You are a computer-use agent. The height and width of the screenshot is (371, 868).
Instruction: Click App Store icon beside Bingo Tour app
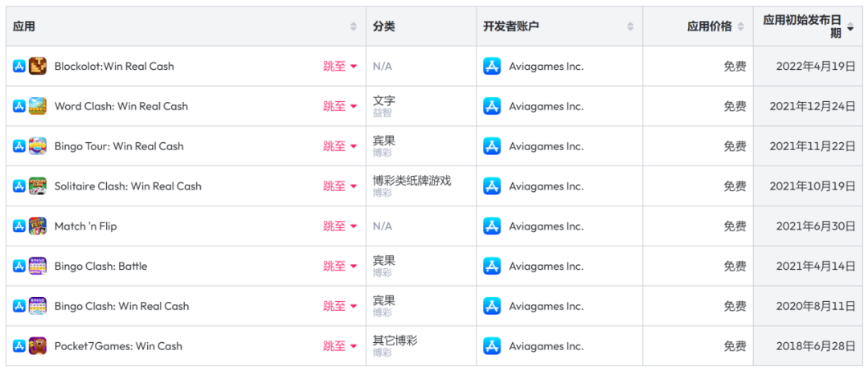coord(19,146)
